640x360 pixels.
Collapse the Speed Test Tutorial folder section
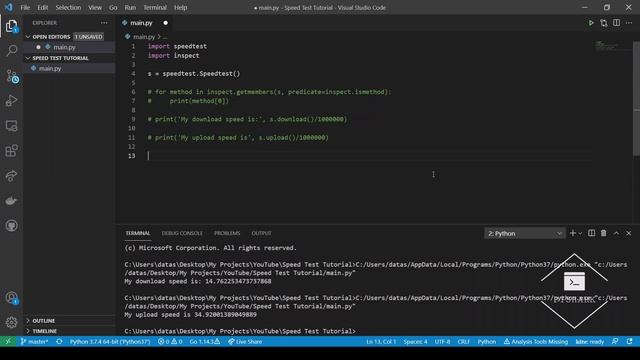[69, 58]
